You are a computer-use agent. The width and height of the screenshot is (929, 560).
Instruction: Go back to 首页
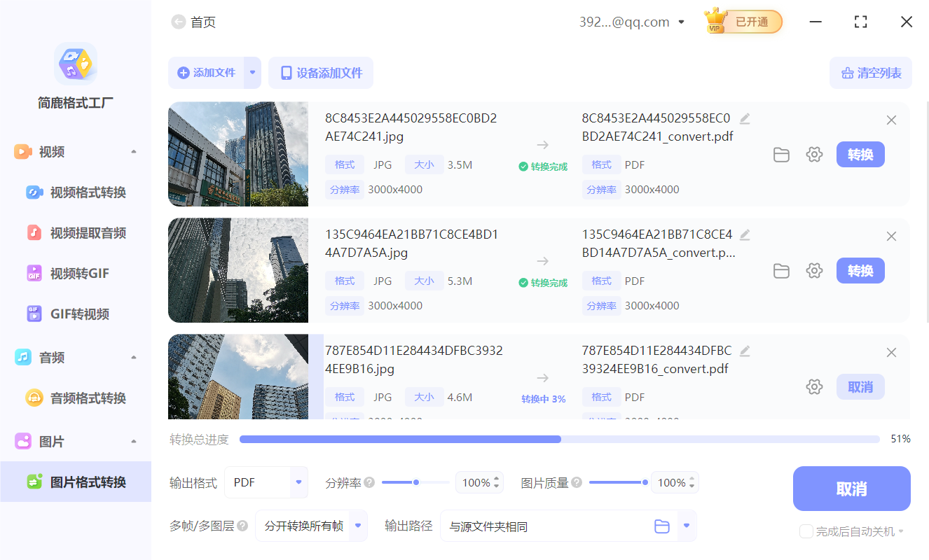pyautogui.click(x=178, y=22)
